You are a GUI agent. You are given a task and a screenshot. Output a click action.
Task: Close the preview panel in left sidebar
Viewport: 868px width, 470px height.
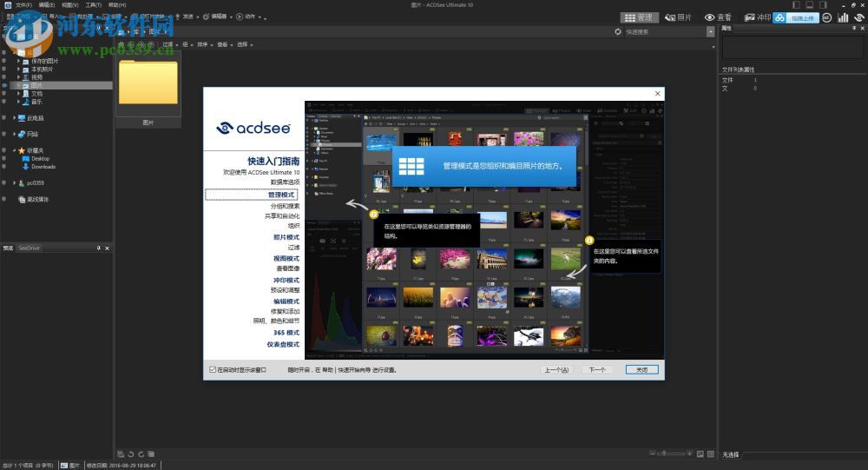tap(107, 248)
